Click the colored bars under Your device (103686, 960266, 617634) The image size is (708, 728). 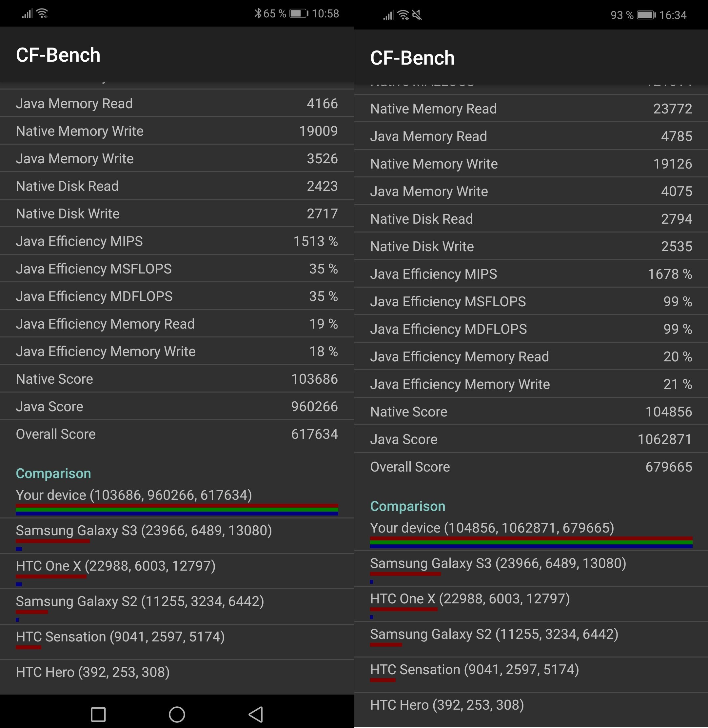(177, 509)
